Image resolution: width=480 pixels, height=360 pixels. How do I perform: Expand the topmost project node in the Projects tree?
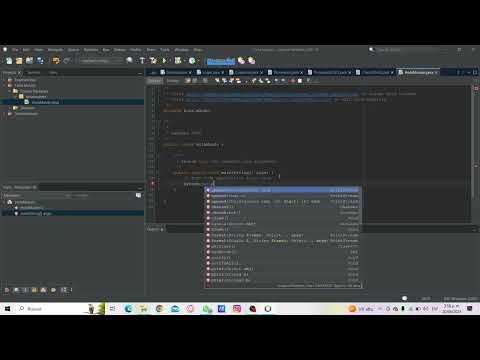pos(4,80)
